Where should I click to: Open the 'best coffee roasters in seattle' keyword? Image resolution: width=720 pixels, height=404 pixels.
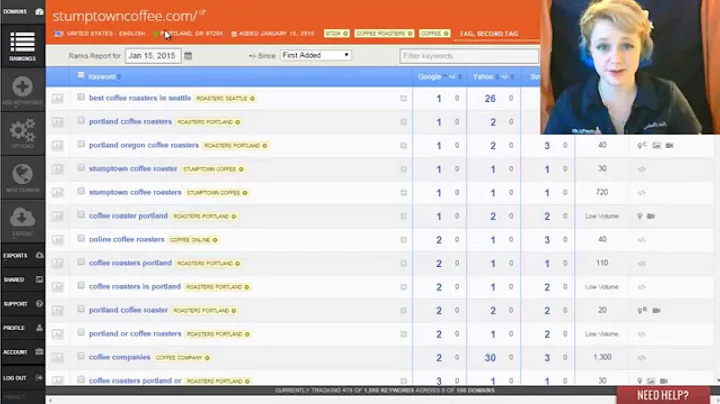click(140, 98)
